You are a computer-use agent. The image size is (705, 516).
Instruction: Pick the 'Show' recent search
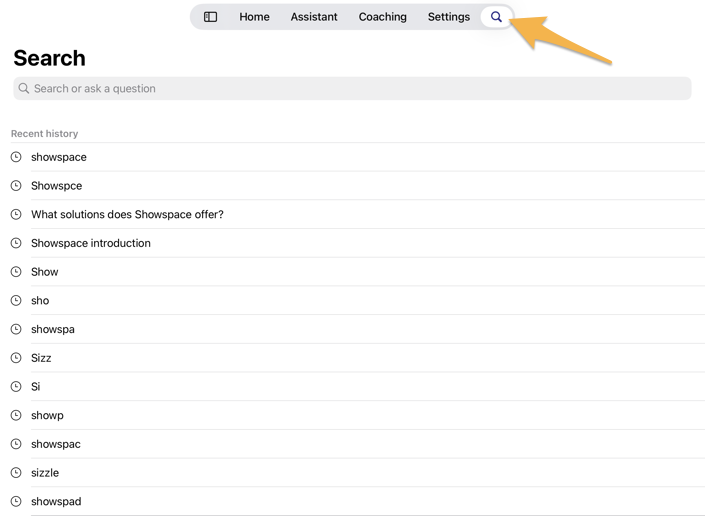(x=357, y=272)
